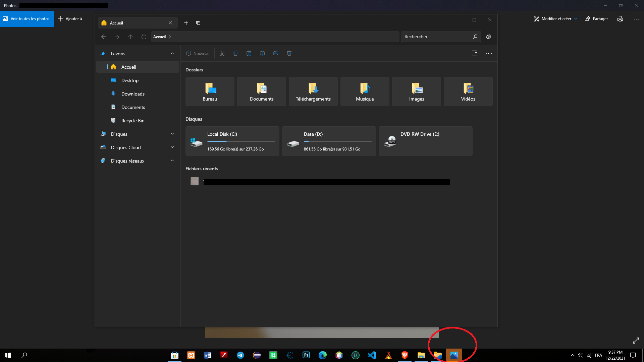Click Voir toutes les photos button
644x362 pixels.
tap(27, 19)
